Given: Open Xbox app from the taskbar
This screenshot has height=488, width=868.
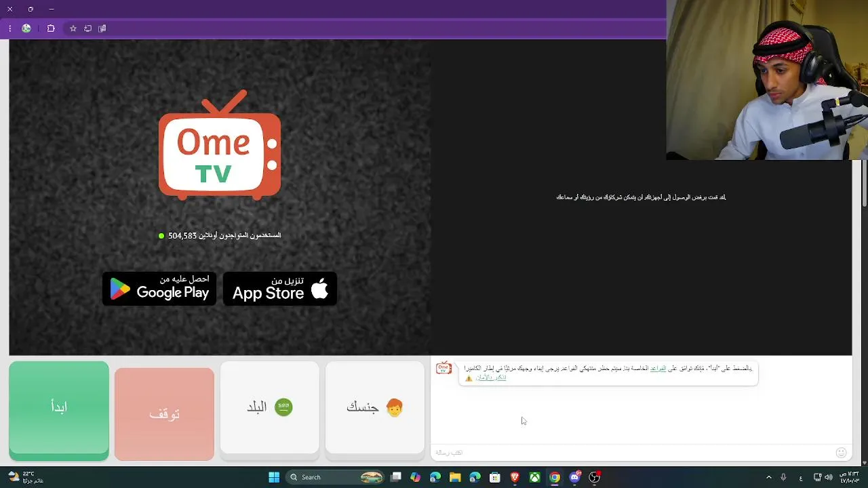Looking at the screenshot, I should (x=535, y=477).
